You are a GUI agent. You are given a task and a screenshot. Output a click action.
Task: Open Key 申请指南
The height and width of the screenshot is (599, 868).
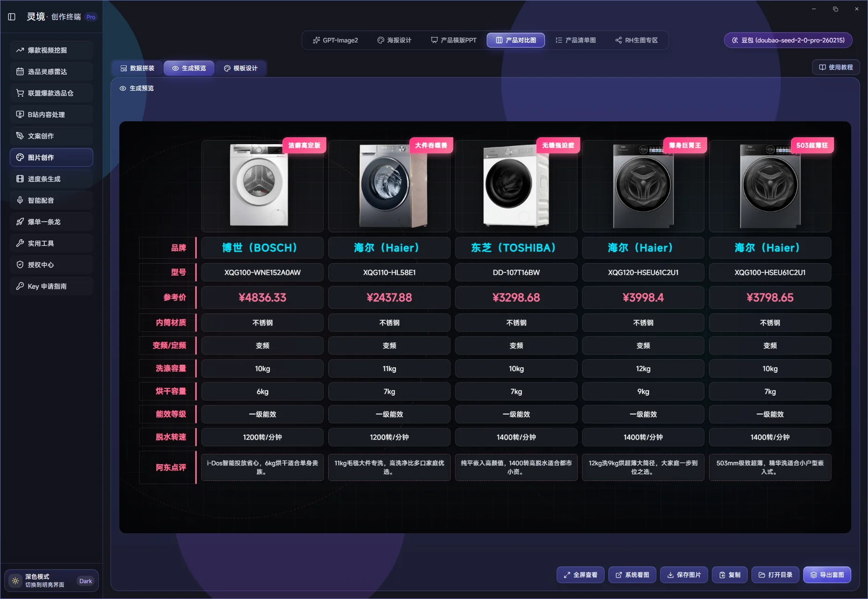point(51,286)
